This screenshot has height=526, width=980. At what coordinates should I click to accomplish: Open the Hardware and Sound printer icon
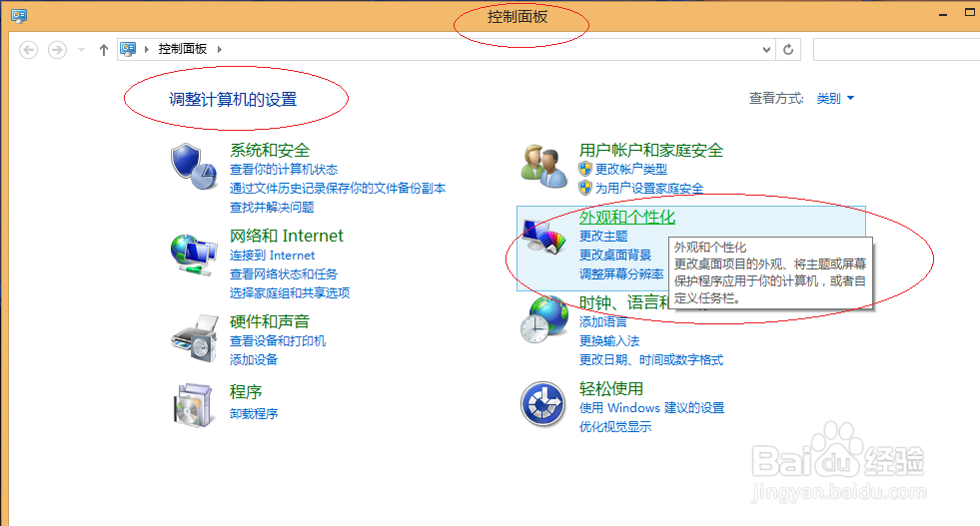pyautogui.click(x=195, y=338)
